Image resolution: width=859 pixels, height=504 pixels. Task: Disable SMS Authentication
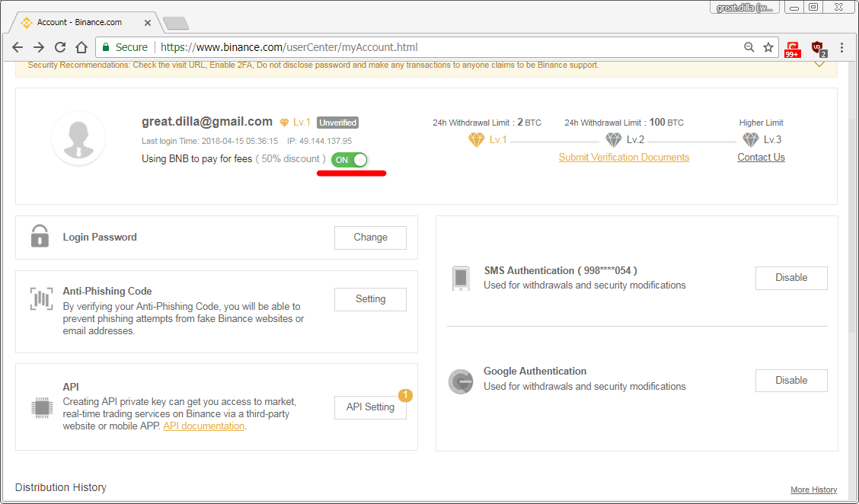point(791,279)
